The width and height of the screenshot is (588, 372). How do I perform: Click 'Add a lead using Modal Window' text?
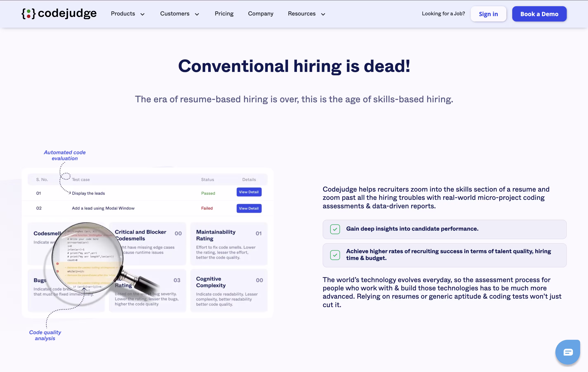coord(103,208)
